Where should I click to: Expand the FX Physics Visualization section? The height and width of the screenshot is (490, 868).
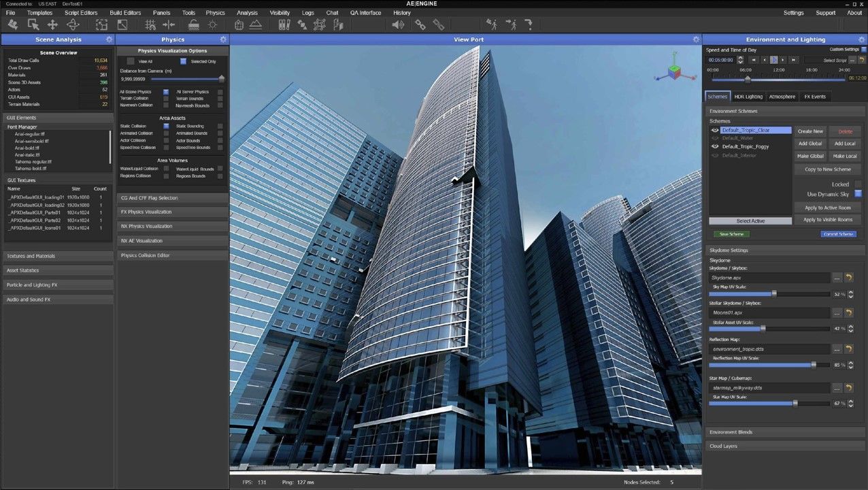pos(173,212)
